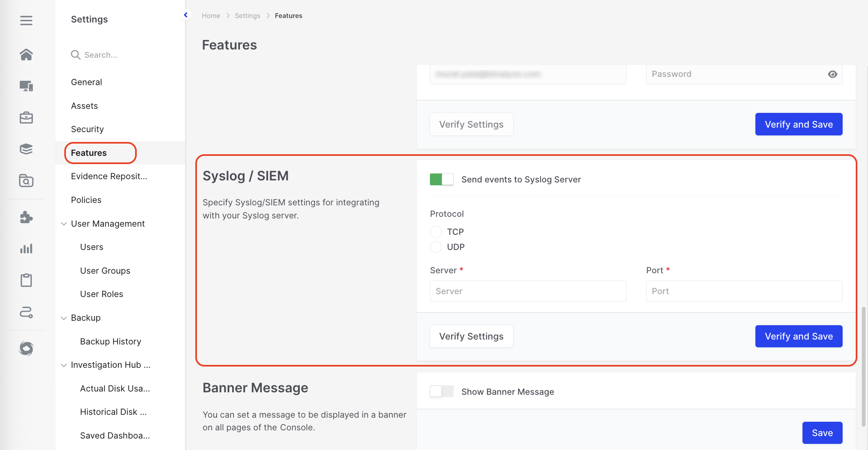This screenshot has height=450, width=868.
Task: Select the TCP protocol radio button
Action: [436, 232]
